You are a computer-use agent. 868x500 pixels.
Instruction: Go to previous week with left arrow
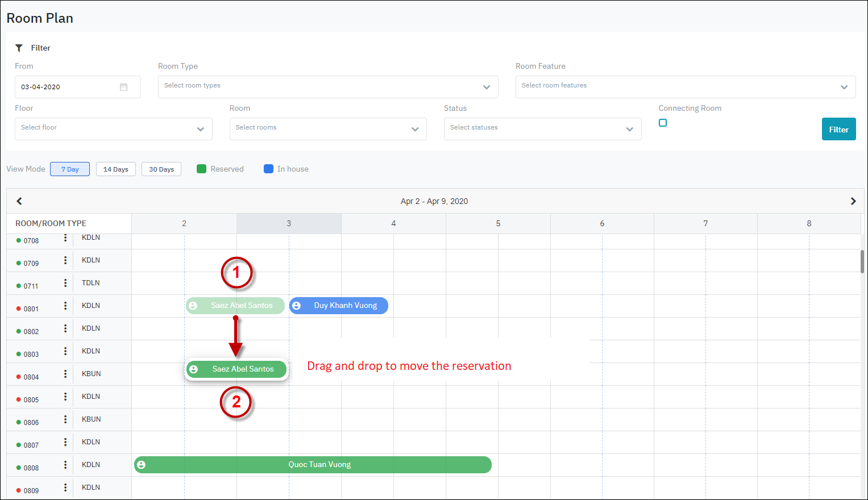click(19, 201)
